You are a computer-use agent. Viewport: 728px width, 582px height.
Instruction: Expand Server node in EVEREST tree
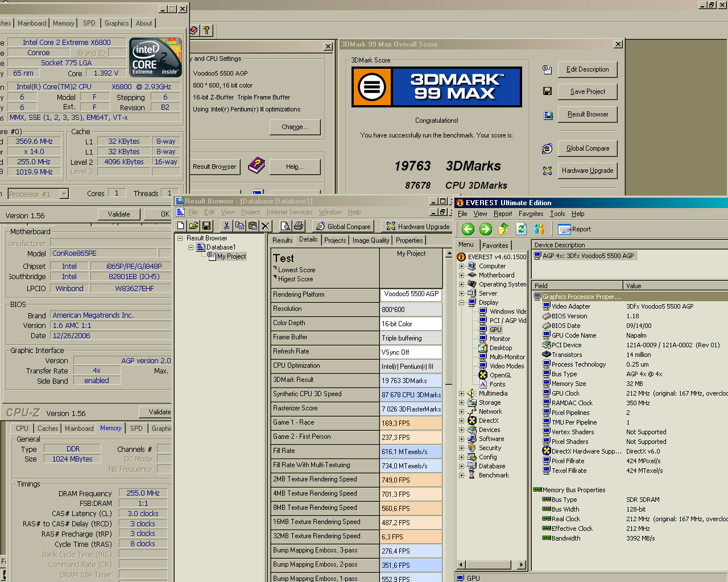(461, 293)
